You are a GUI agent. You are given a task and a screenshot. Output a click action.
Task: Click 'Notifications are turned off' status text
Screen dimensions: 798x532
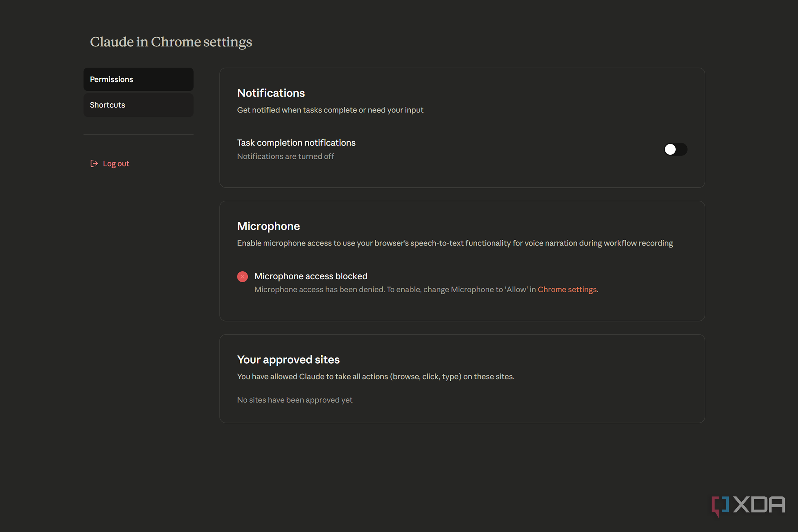286,156
